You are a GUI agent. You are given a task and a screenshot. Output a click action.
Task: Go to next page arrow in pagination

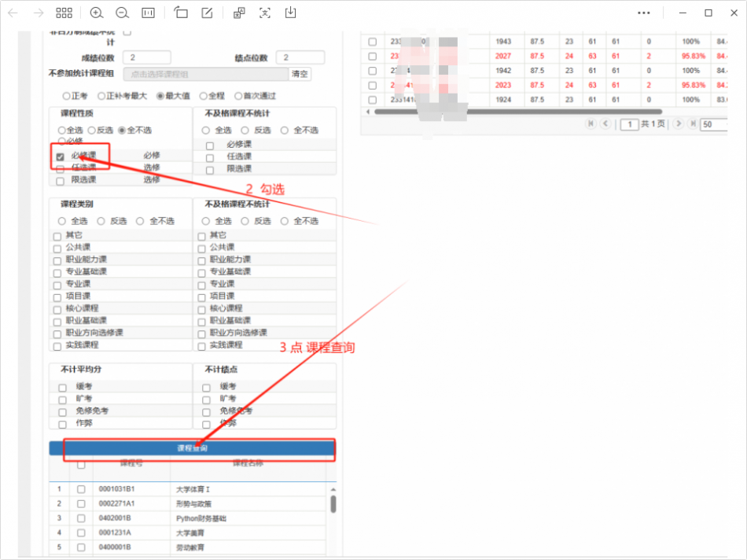679,124
